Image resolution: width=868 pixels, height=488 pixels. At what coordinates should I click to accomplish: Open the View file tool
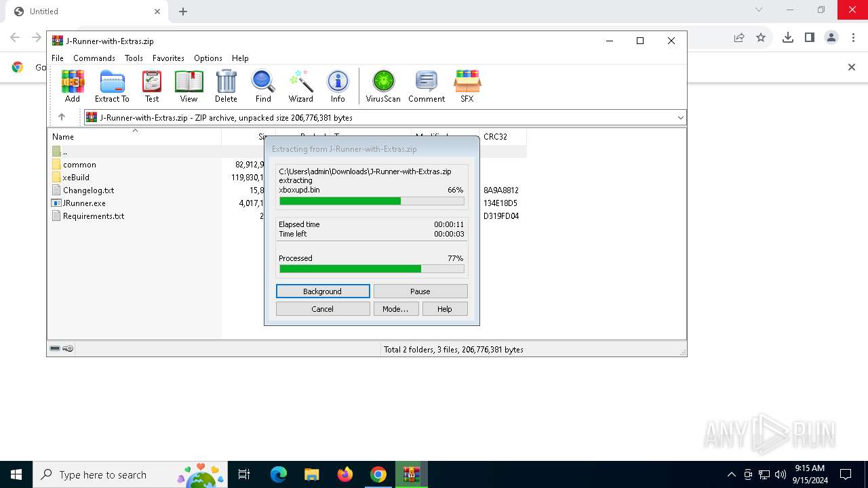(x=189, y=86)
